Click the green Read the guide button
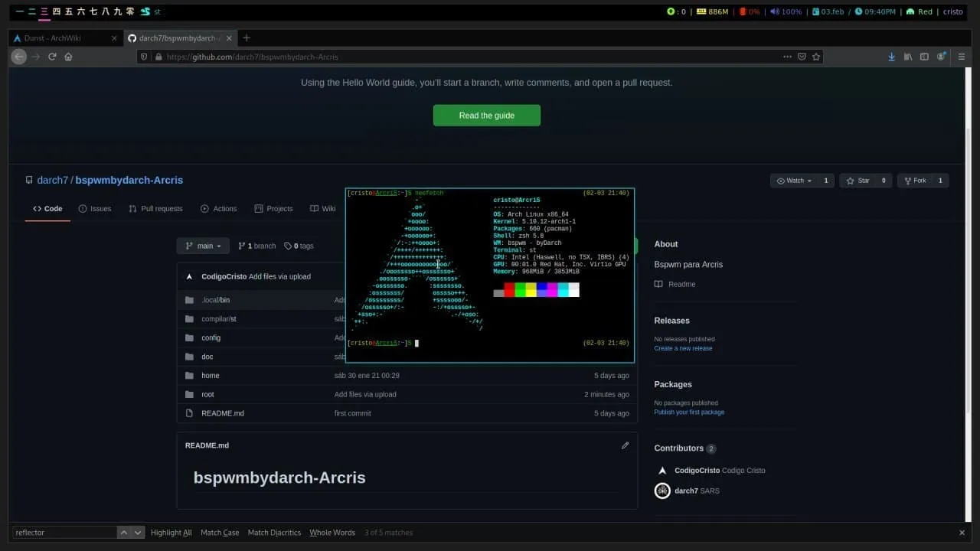The image size is (980, 551). coord(487,116)
